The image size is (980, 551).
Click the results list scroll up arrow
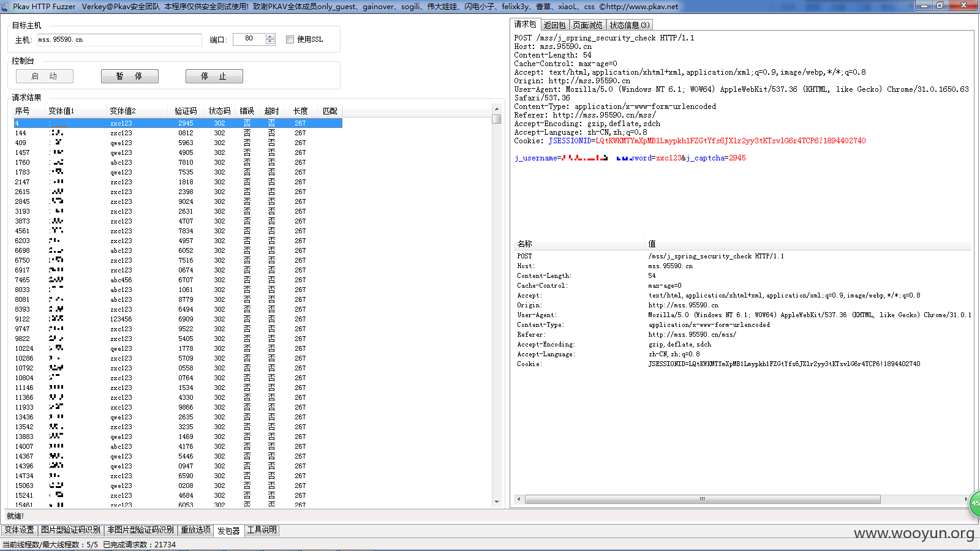click(x=497, y=110)
